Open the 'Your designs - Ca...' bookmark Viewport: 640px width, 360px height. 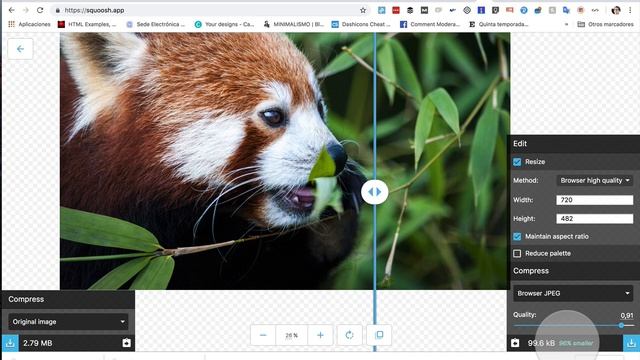(224, 24)
